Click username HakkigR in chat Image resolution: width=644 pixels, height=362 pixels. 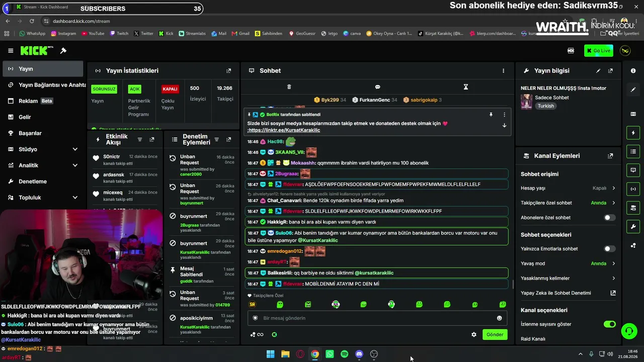tap(277, 222)
